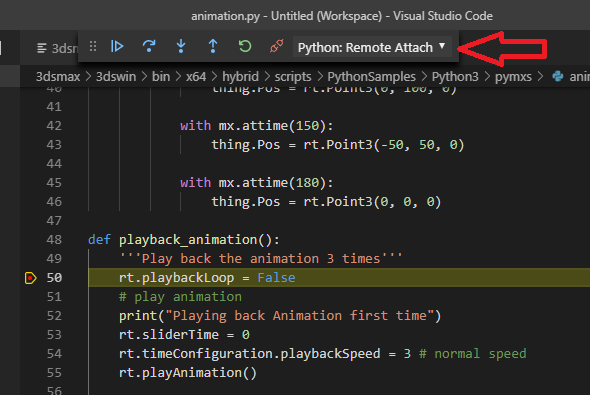This screenshot has height=395, width=590.
Task: Click line number 52 in gutter
Action: 54,316
